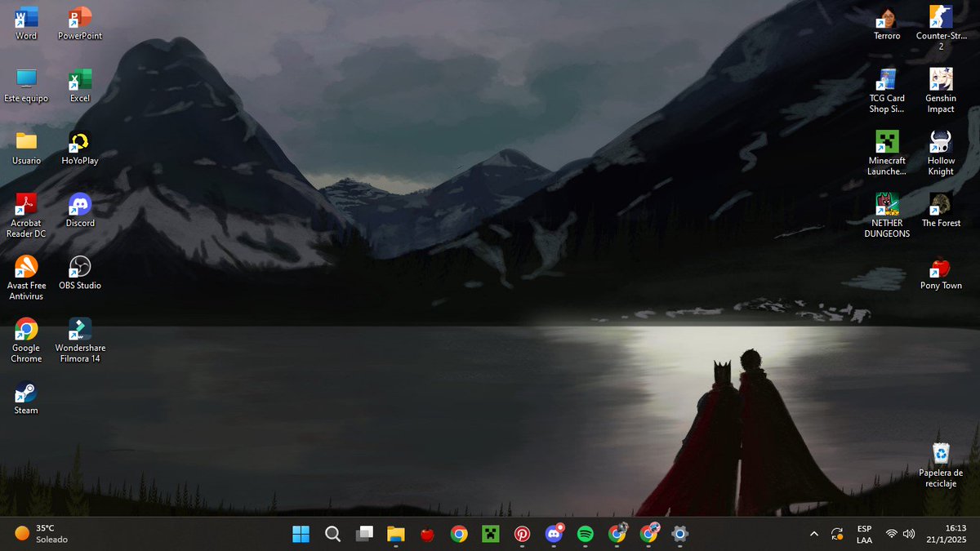The width and height of the screenshot is (980, 551).
Task: Select the TCG Card Shop Simulator shortcut
Action: pos(887,91)
